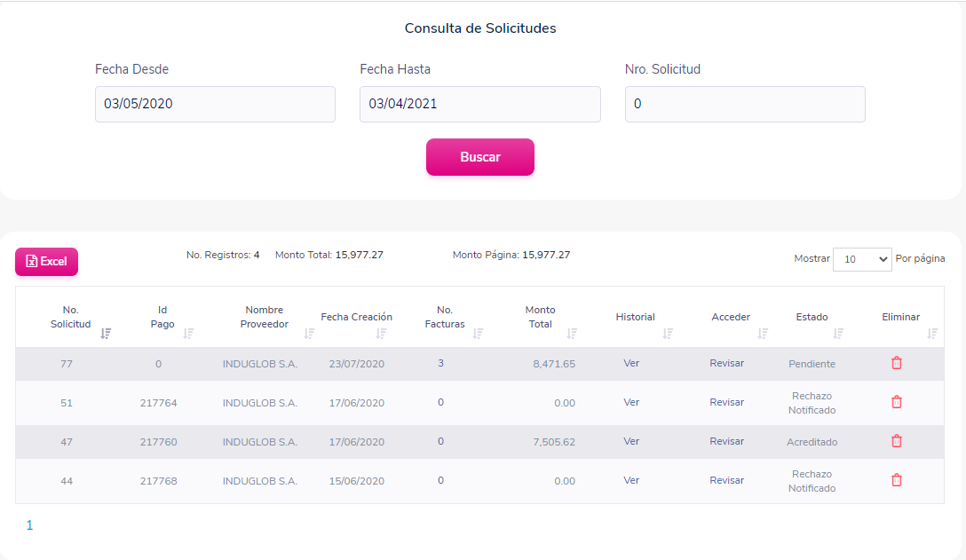Sort by Nombre Proveedor column icon
The width and height of the screenshot is (966, 560).
pos(309,334)
